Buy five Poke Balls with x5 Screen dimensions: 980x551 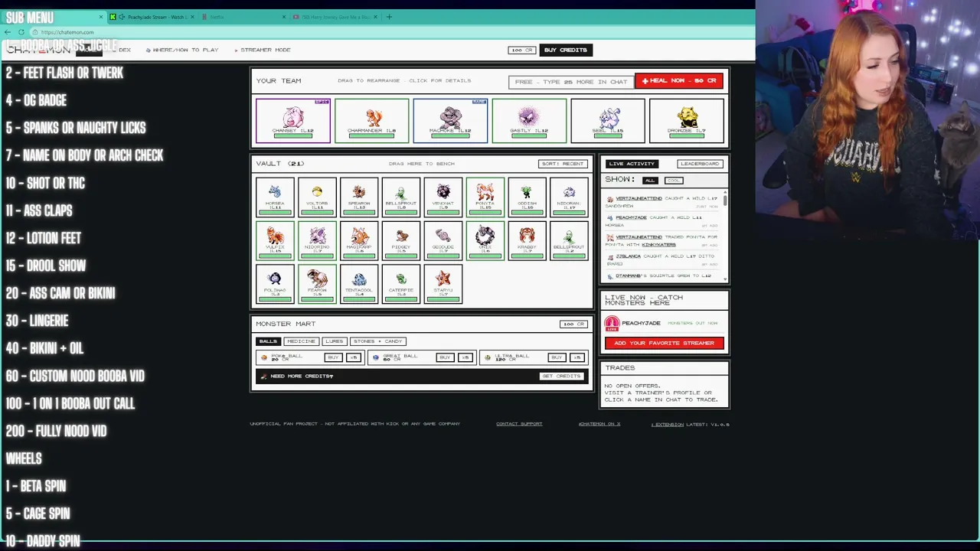pos(354,357)
